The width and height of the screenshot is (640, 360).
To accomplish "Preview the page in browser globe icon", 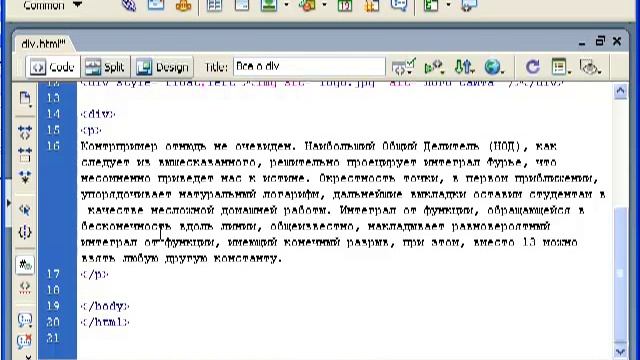I will 493,67.
